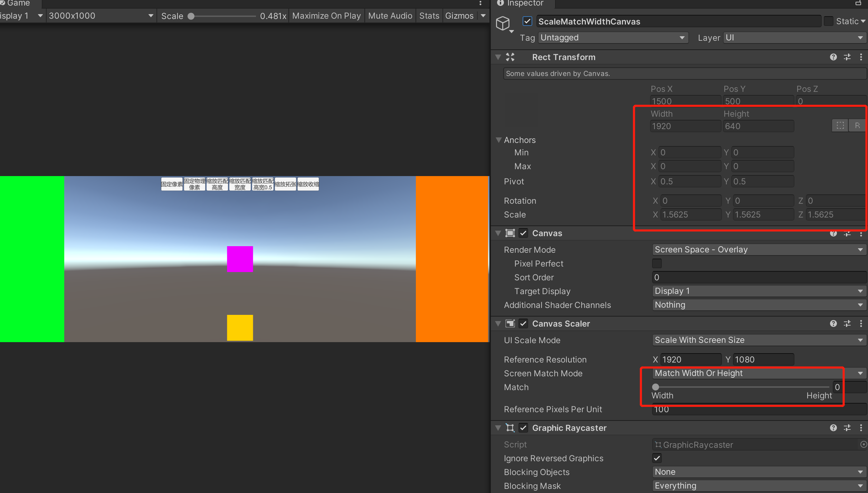Click GraphicRaycaster script object picker

863,444
